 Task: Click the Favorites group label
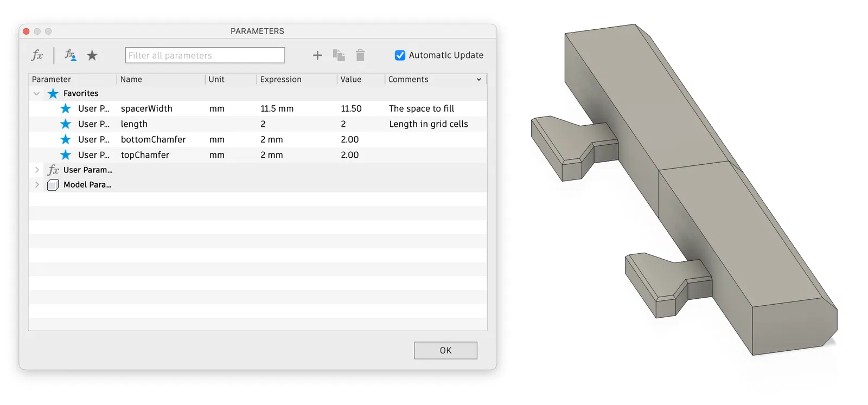(x=81, y=93)
